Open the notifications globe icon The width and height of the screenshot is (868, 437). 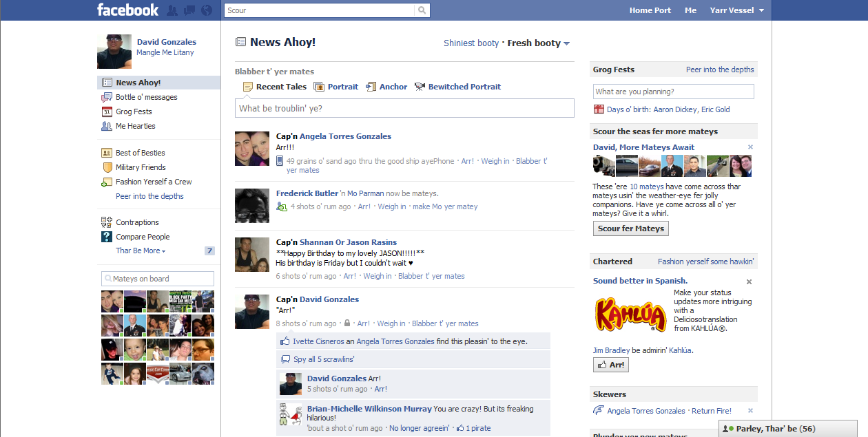pyautogui.click(x=206, y=10)
